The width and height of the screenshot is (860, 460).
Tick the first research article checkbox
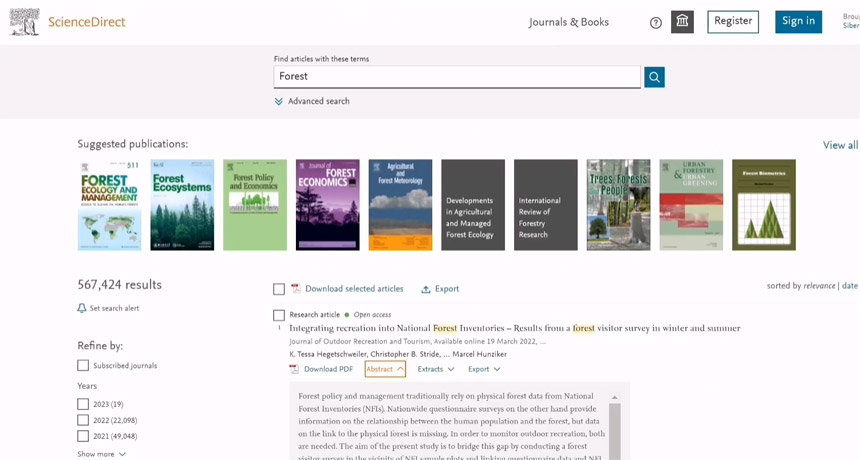(279, 315)
